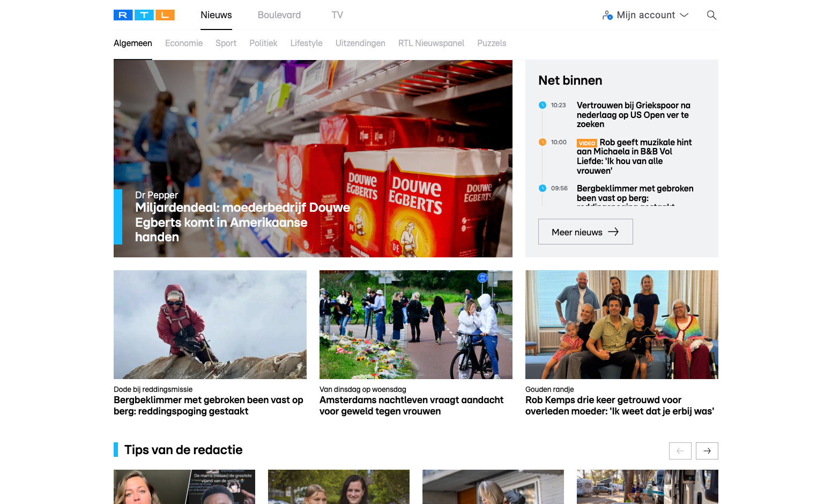The image size is (832, 504).
Task: Click the Mijn account user icon
Action: (607, 15)
